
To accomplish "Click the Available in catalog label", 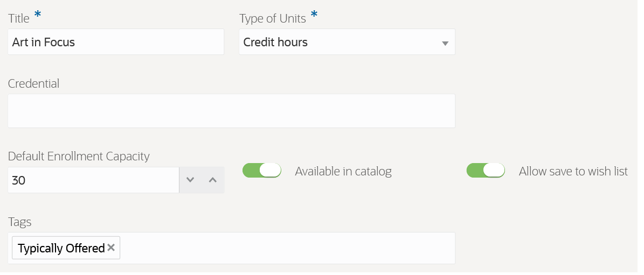I will click(x=343, y=172).
